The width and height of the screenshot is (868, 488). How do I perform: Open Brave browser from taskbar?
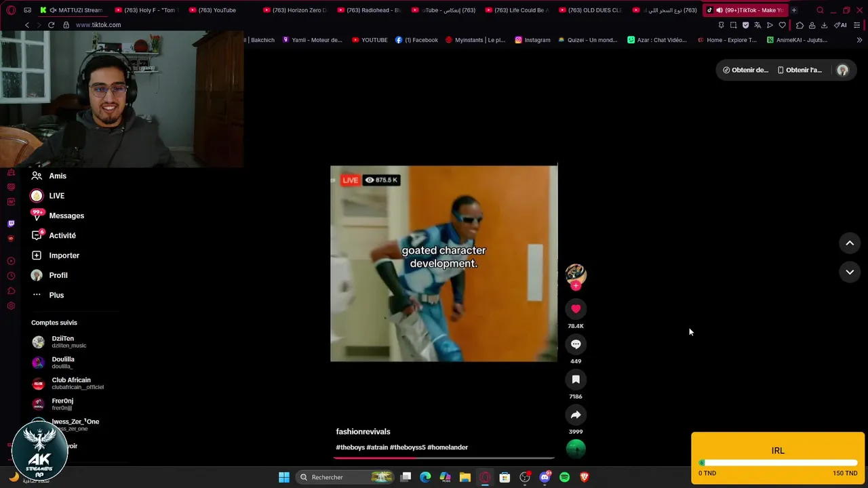[585, 477]
